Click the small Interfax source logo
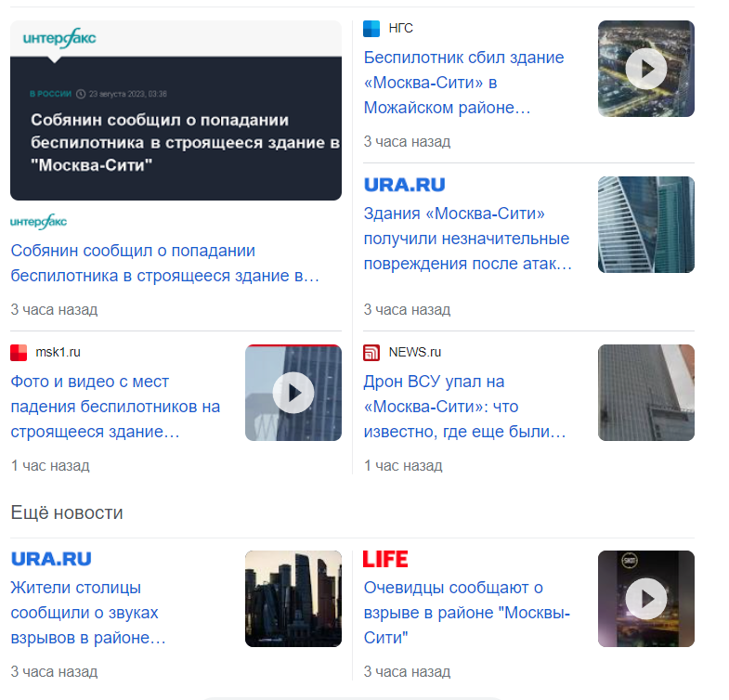The width and height of the screenshot is (729, 700). click(39, 222)
